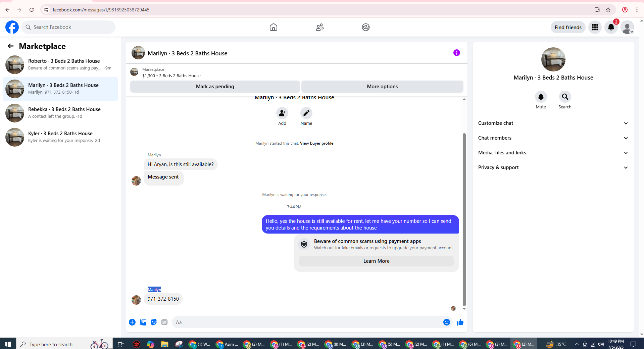The height and width of the screenshot is (349, 644).
Task: Open Rebekka 3 Beds 2 Baths conversation
Action: pos(60,113)
